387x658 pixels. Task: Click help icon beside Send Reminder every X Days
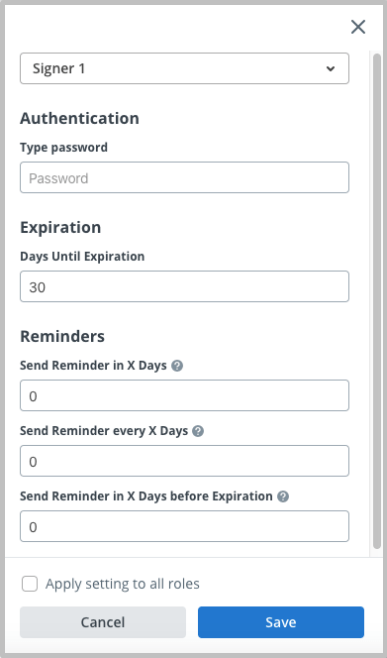point(198,431)
